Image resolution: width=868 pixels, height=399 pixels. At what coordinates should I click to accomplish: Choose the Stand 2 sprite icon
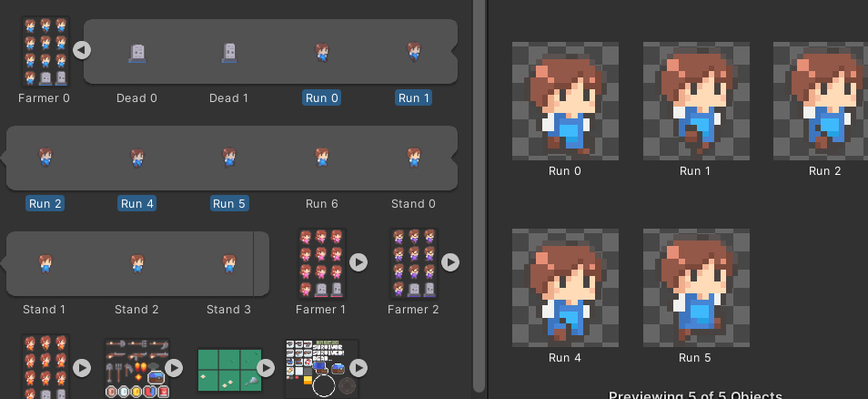[136, 263]
